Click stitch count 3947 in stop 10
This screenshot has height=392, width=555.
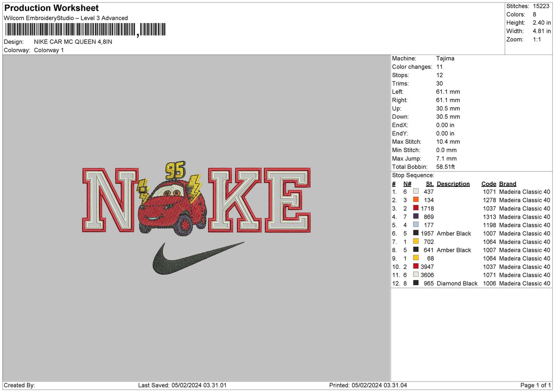(427, 267)
